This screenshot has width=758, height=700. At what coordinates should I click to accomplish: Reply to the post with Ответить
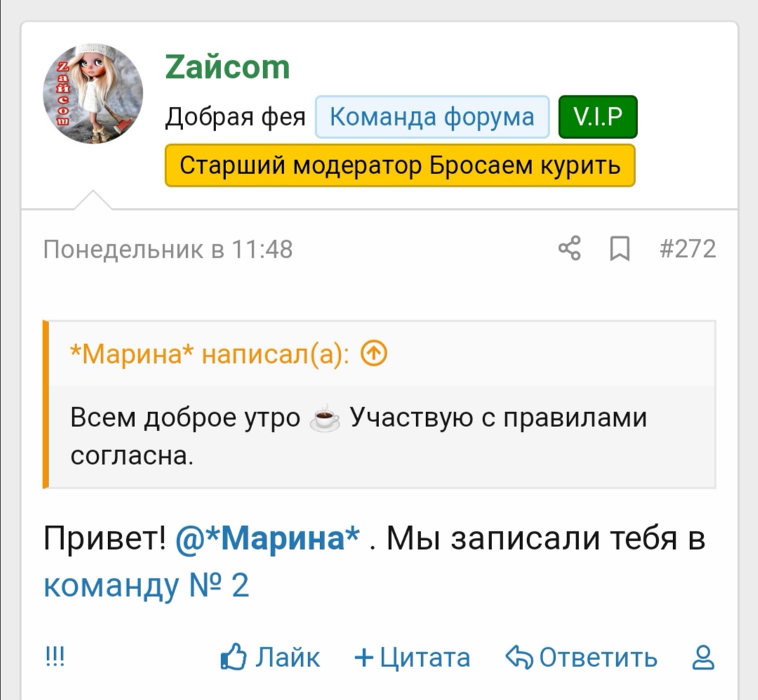point(582,657)
